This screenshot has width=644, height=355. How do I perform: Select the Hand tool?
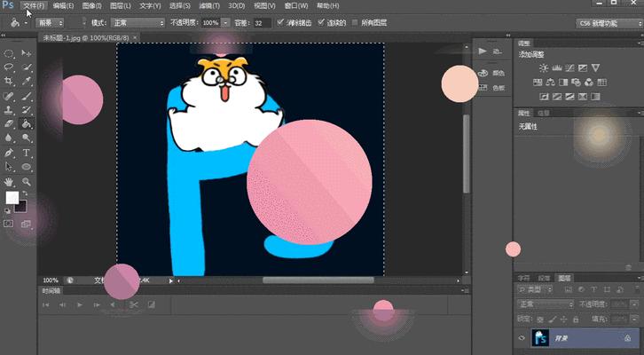point(9,182)
